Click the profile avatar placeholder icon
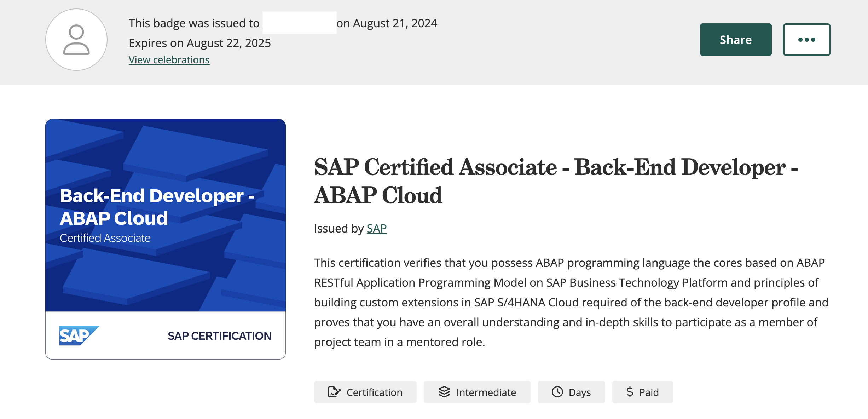Screen dimensions: 868x419 (x=76, y=40)
